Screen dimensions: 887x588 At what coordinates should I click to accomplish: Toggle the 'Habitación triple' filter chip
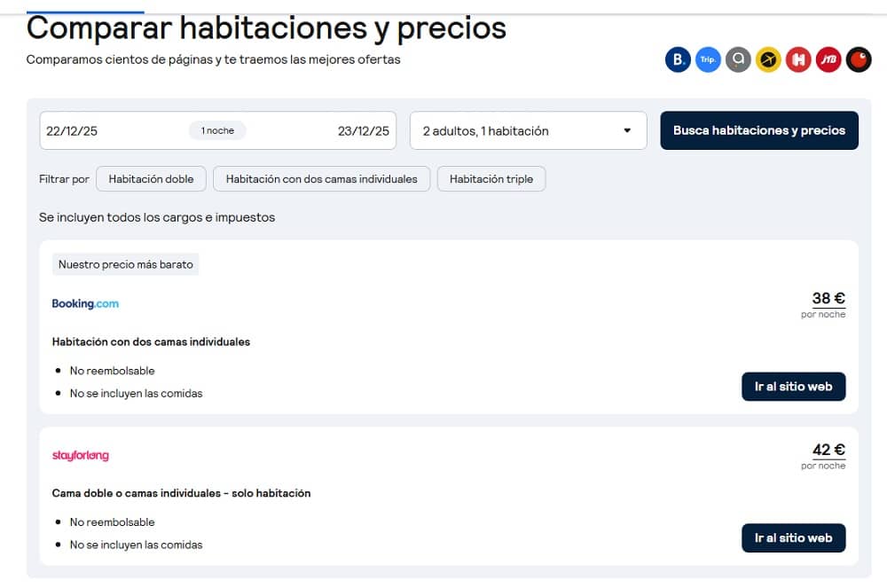[x=491, y=178]
